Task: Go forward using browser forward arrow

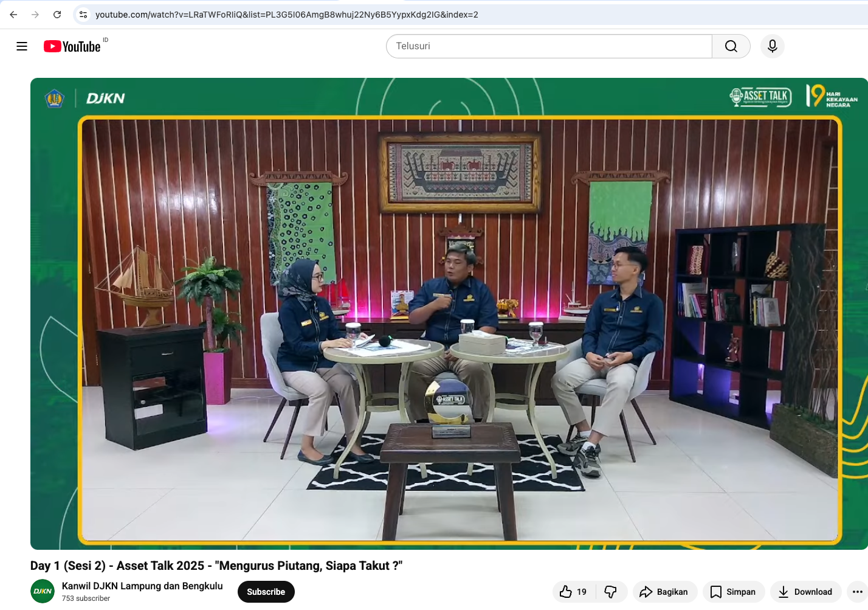Action: click(x=35, y=15)
